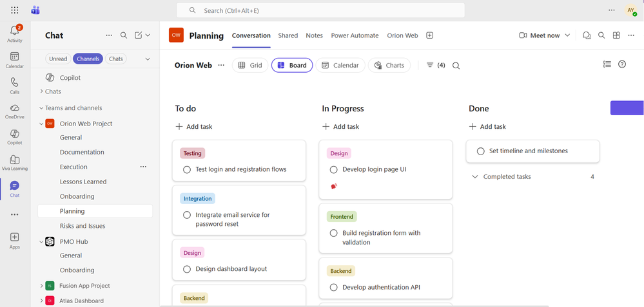The height and width of the screenshot is (307, 644).
Task: Mark Design dashboard layout task complete
Action: [x=187, y=269]
